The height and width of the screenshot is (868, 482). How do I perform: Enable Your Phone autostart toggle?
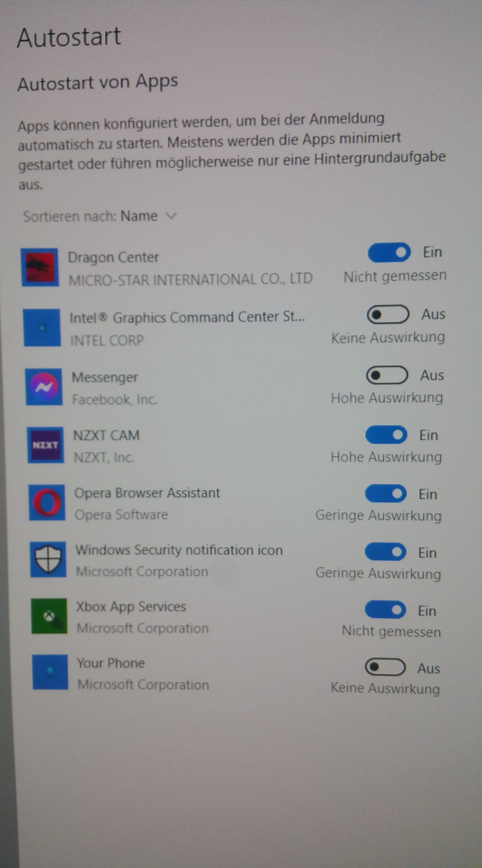[x=385, y=667]
